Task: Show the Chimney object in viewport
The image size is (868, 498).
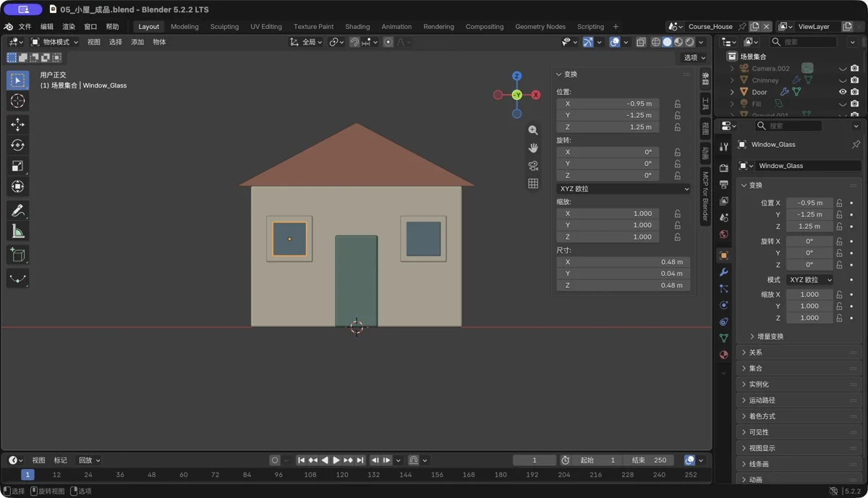Action: point(843,80)
